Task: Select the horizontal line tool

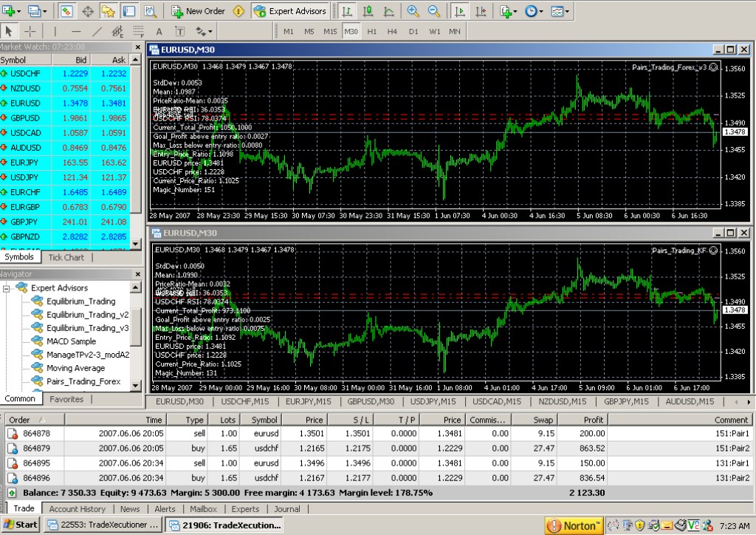Action: pyautogui.click(x=76, y=31)
